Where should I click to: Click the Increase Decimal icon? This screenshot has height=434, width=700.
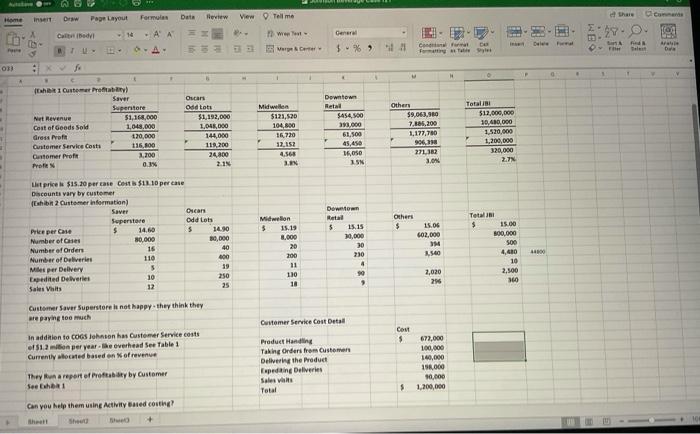389,48
